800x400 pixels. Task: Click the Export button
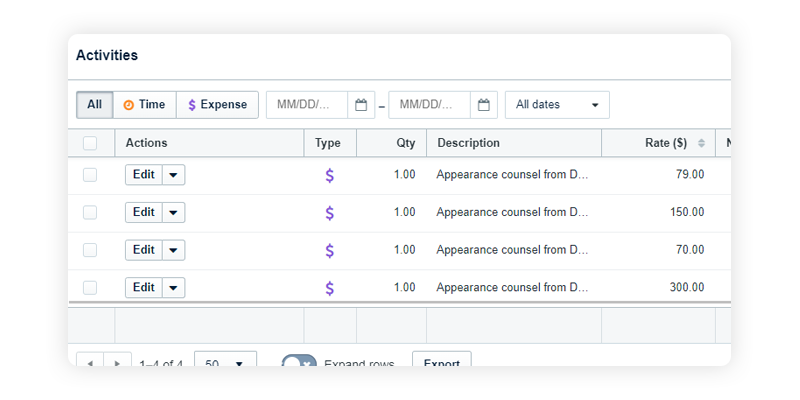point(442,359)
